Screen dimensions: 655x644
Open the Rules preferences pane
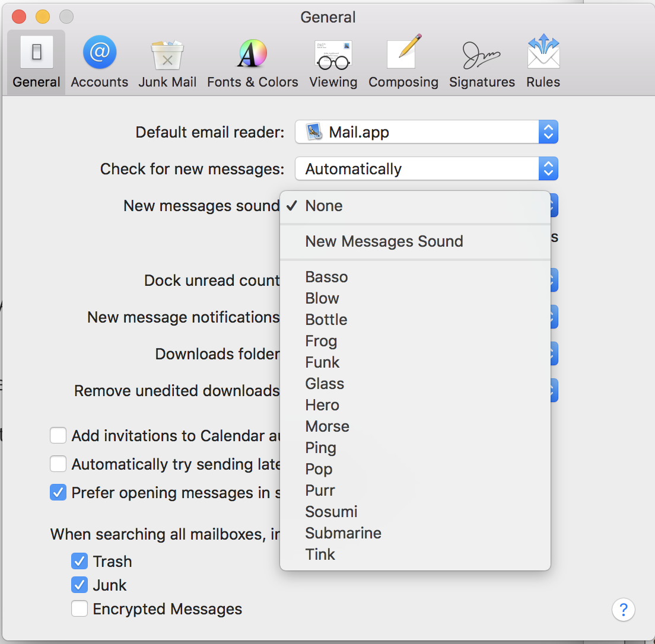pos(543,62)
